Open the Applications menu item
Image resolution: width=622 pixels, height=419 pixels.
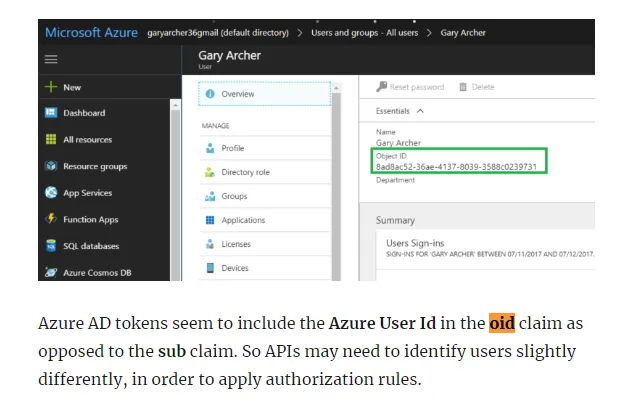(x=265, y=220)
